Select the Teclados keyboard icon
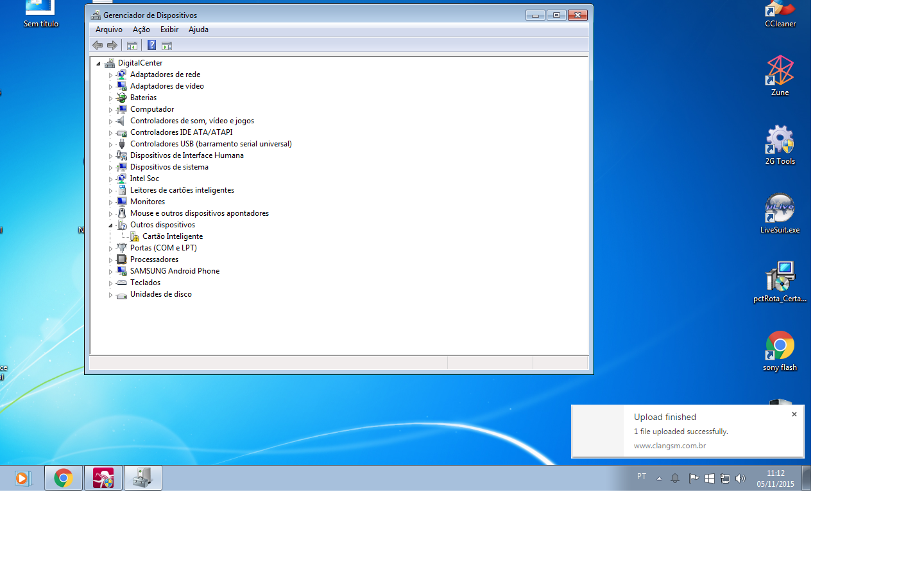This screenshot has height=578, width=924. coord(122,283)
